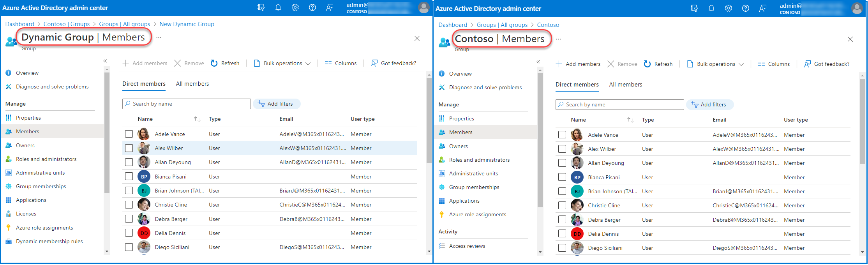Screen dimensions: 868x265
Task: Collapse the Dynamic Group sidebar with double chevron
Action: [x=105, y=61]
